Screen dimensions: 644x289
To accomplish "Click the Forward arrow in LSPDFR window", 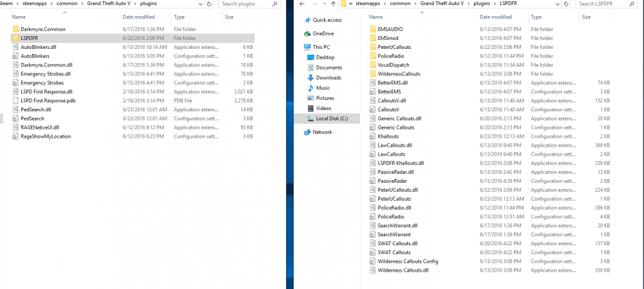I will (x=314, y=4).
